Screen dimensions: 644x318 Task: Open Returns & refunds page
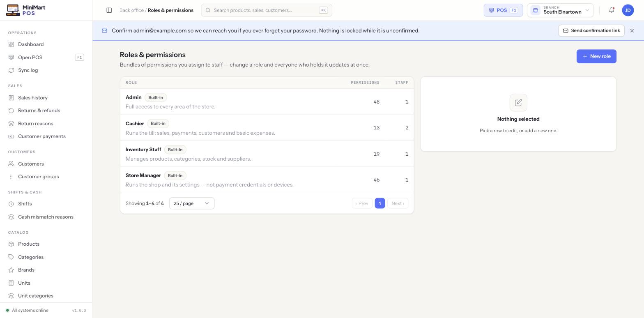[46, 111]
